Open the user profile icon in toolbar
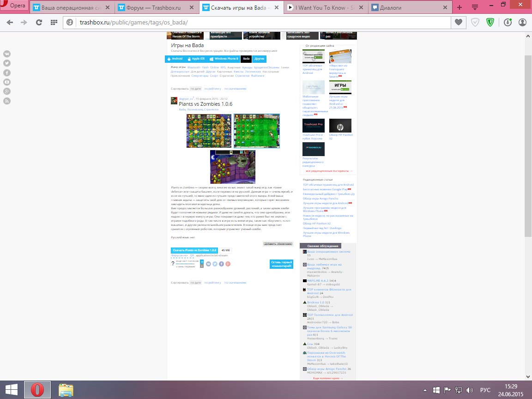 point(522,22)
